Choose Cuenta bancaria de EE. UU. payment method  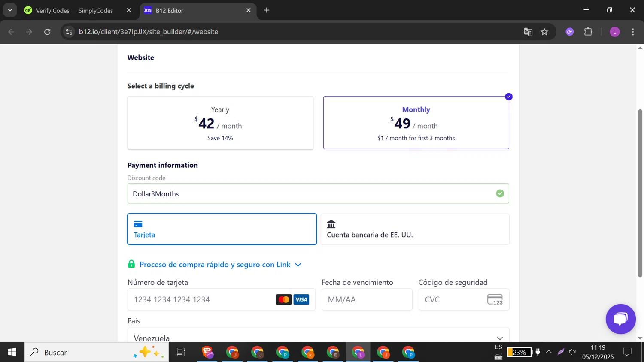415,229
